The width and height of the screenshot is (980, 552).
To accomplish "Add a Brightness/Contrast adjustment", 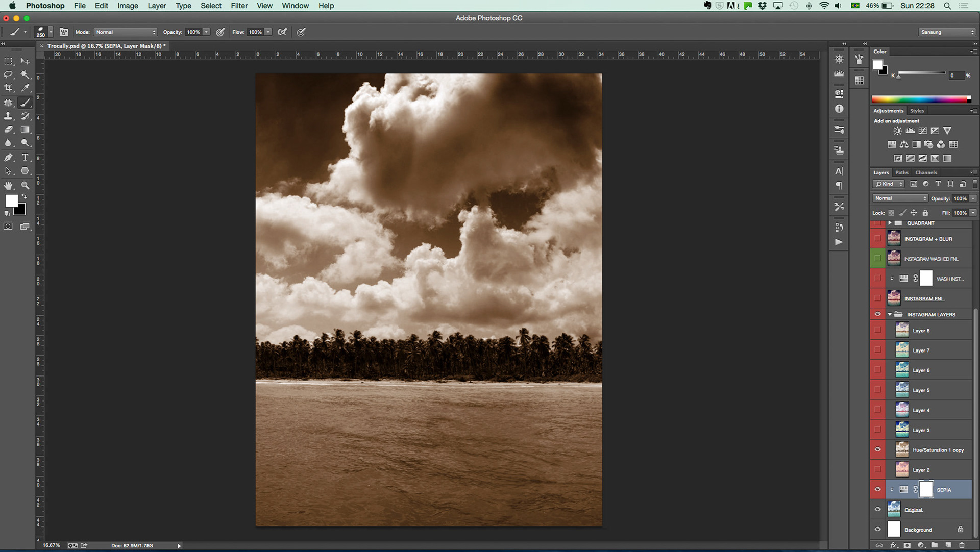I will (x=897, y=131).
